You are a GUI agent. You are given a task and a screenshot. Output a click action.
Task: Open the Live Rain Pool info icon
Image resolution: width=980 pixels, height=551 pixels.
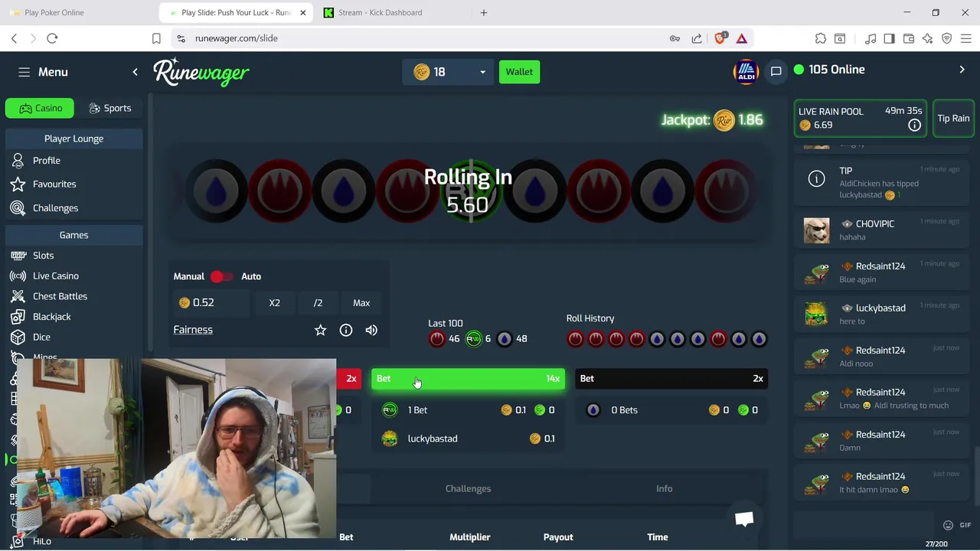coord(914,126)
